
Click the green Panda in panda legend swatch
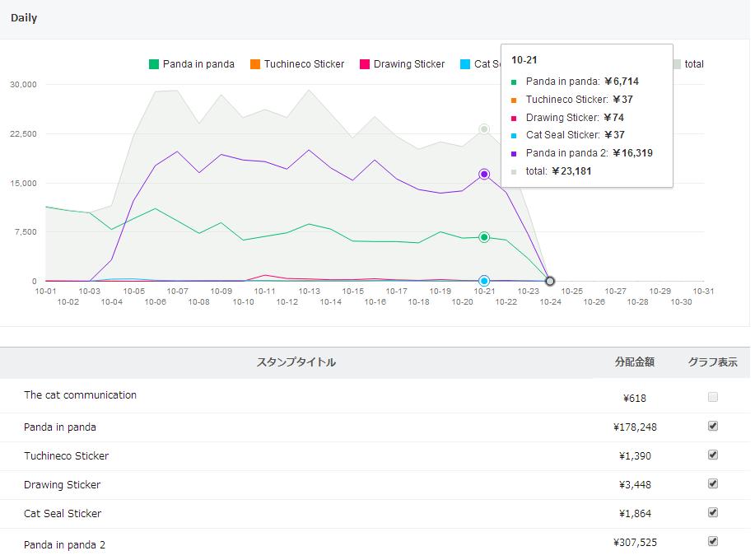point(154,64)
